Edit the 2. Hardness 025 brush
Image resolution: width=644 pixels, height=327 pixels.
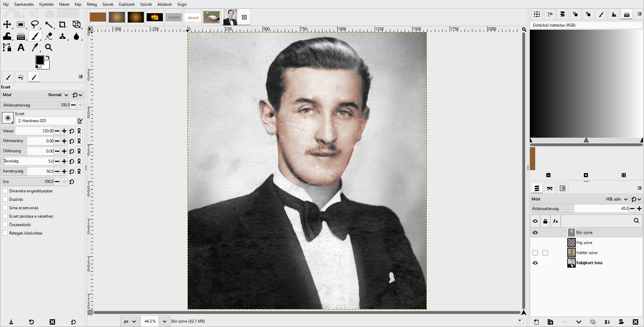(80, 121)
